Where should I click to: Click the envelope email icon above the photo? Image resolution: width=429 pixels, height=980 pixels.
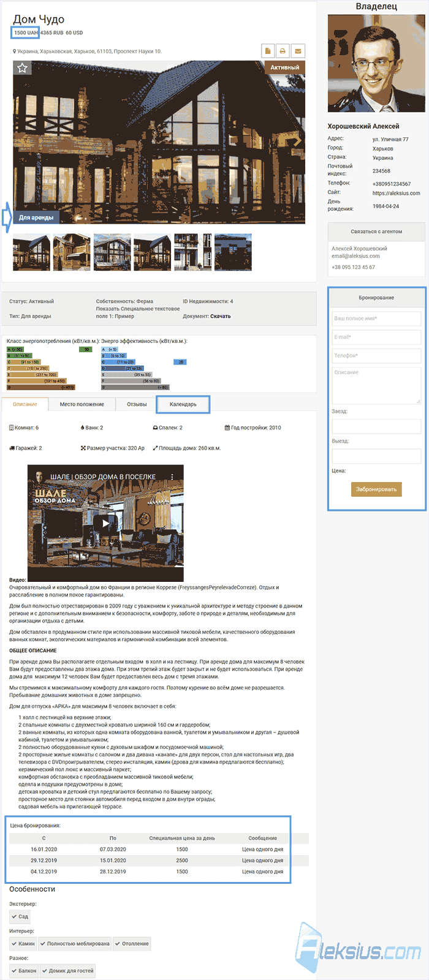297,51
